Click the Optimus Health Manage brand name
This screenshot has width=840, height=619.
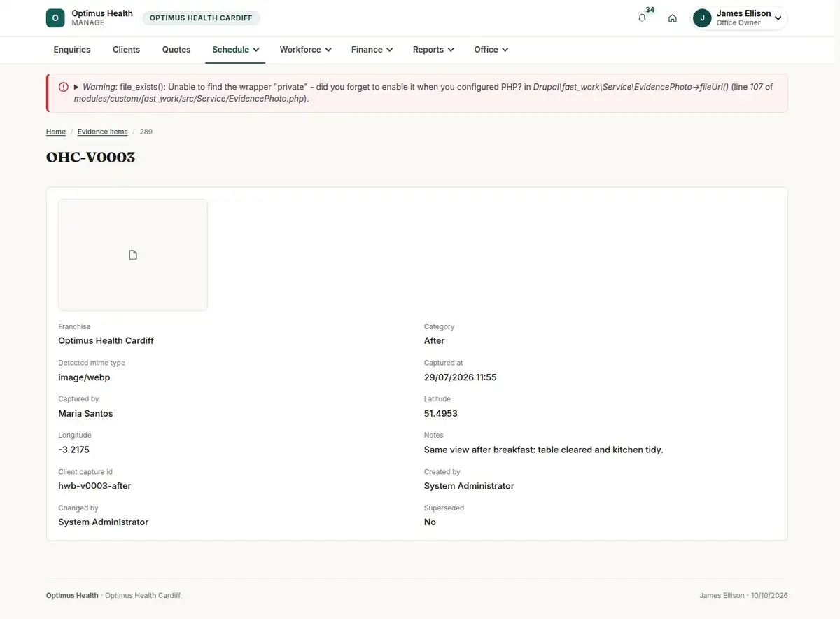pos(102,18)
